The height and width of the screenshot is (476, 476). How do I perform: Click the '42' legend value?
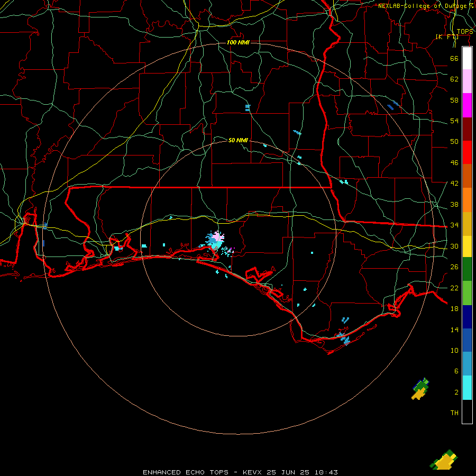454,184
